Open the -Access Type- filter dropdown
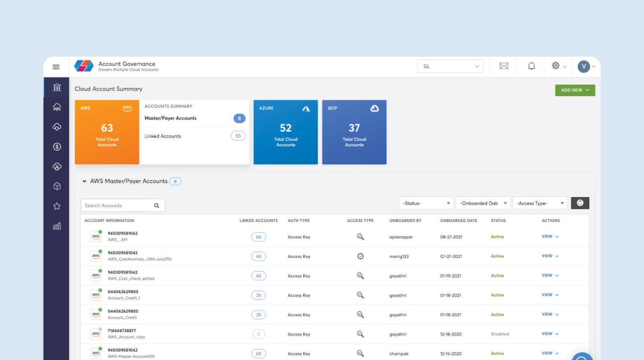This screenshot has width=644, height=360. (x=540, y=203)
